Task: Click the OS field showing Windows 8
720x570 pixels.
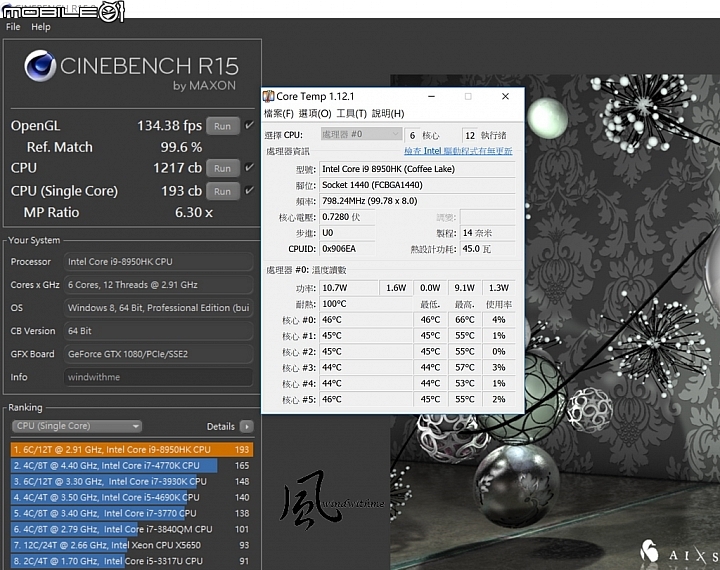Action: tap(158, 308)
